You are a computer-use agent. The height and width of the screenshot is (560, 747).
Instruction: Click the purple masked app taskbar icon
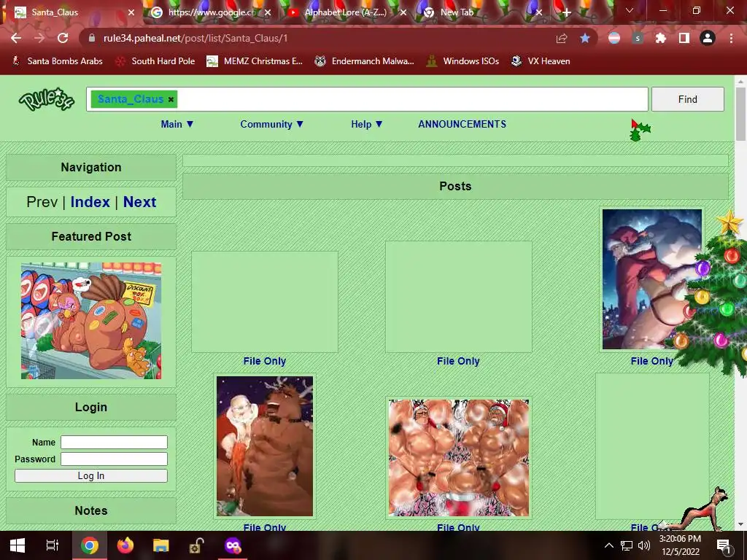[233, 545]
